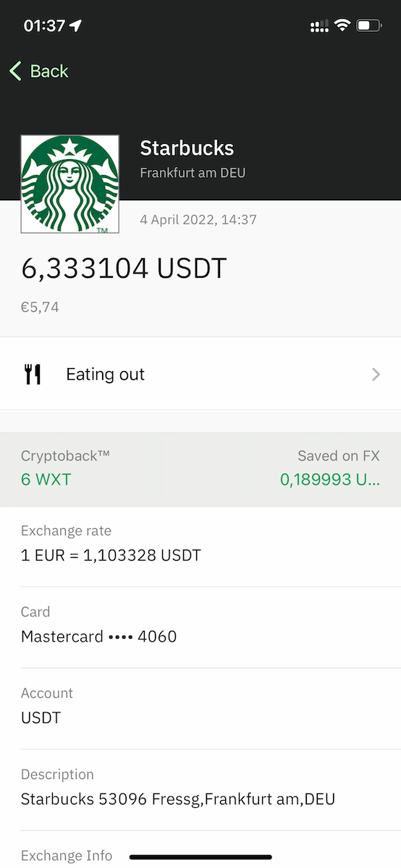Select the USDT Account row
The image size is (401, 868).
click(x=200, y=709)
